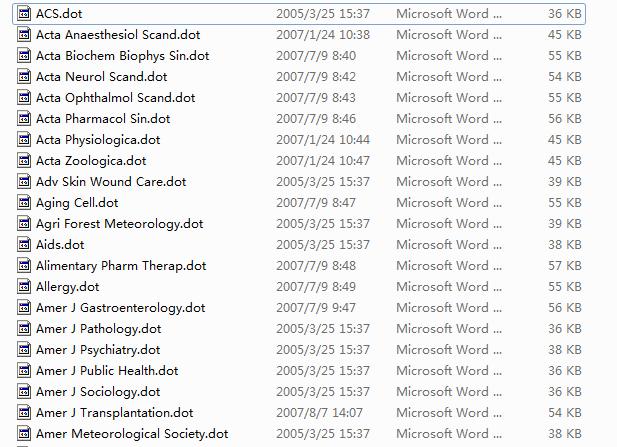
Task: Select the file name ACS.dot
Action: pos(59,14)
